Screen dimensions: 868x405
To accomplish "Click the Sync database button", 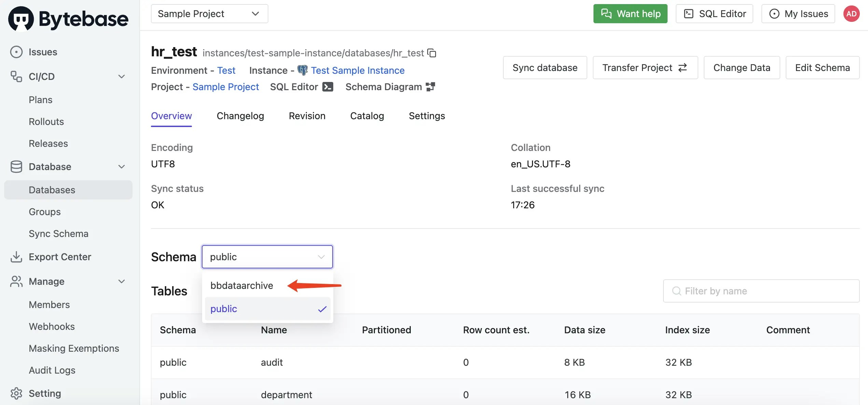I will pyautogui.click(x=545, y=67).
